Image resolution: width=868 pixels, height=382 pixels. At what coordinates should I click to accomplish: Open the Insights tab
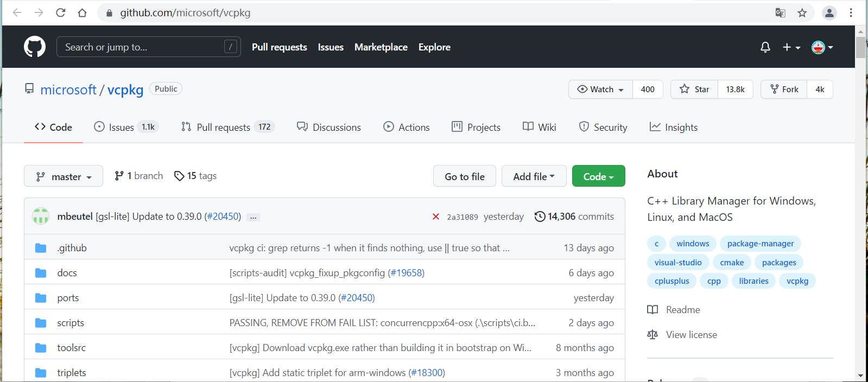[674, 127]
